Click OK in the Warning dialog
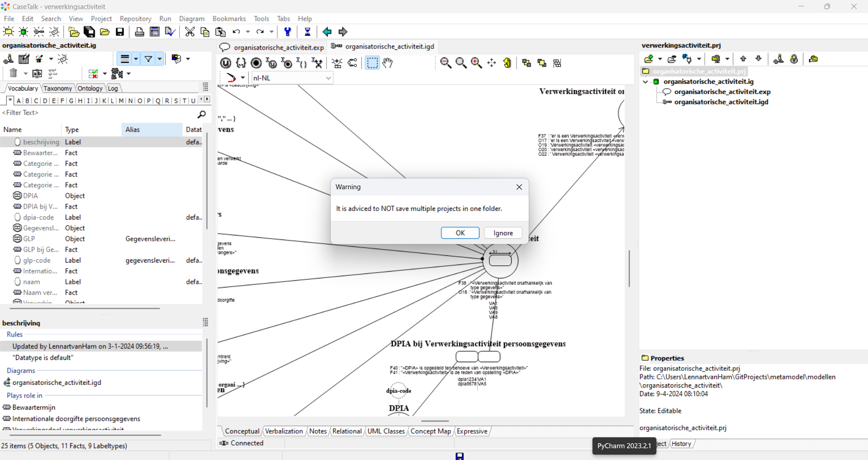 (x=460, y=233)
